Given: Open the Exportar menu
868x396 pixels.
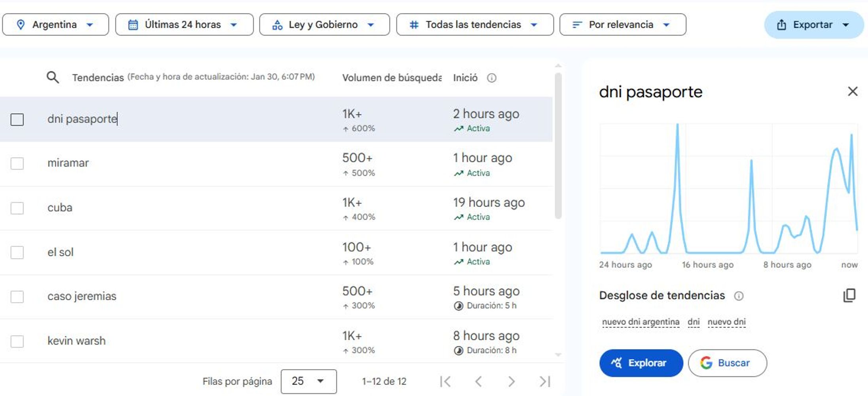Looking at the screenshot, I should coord(814,25).
